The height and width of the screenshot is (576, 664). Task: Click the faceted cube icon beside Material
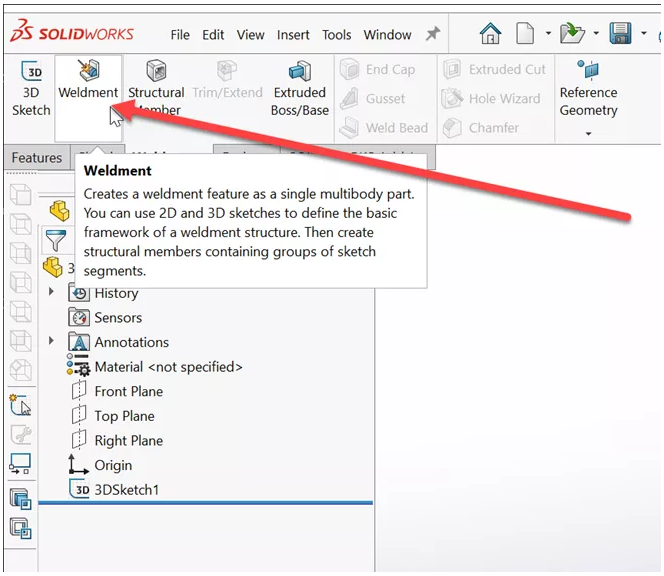click(x=20, y=370)
